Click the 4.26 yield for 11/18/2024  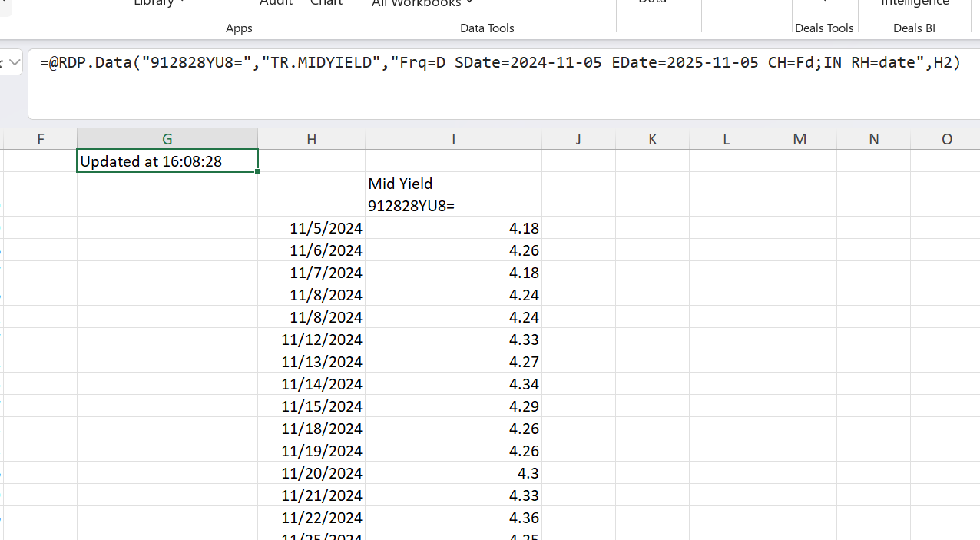(x=453, y=429)
